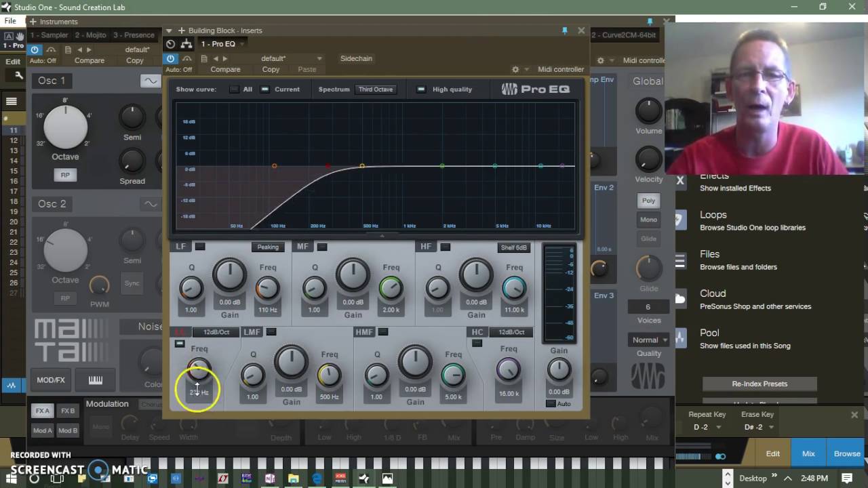Click Copy in the Pro EQ window
The width and height of the screenshot is (868, 488).
271,69
